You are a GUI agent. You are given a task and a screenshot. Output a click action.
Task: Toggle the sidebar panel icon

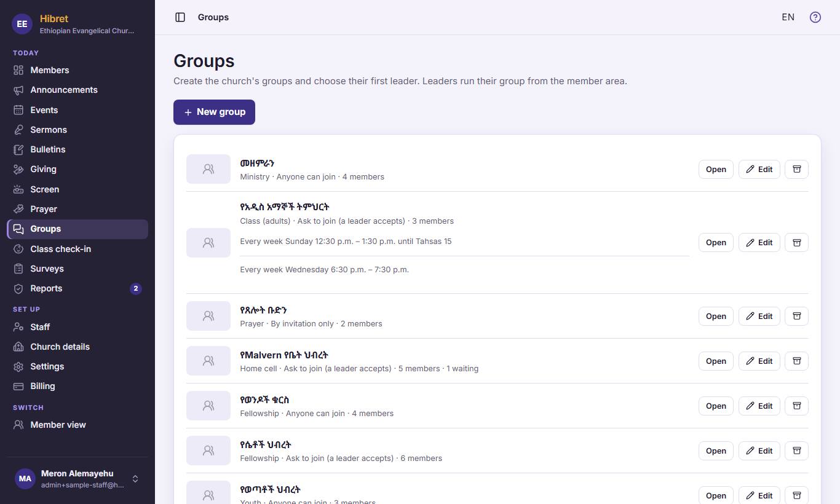point(180,17)
